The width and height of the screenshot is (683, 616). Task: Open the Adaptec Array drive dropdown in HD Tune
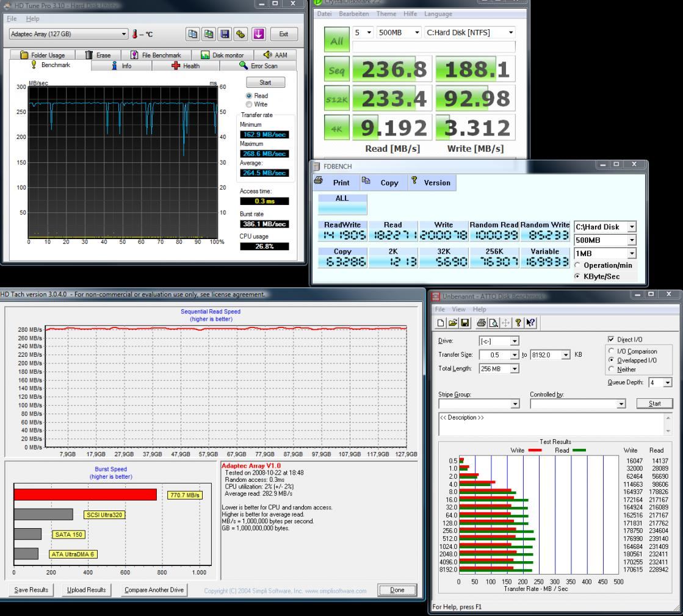(68, 34)
